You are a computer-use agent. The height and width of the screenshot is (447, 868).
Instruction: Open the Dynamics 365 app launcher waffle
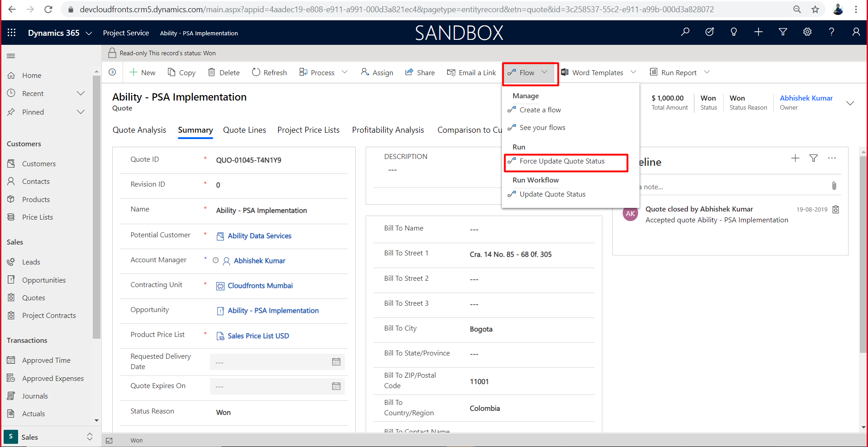[12, 33]
